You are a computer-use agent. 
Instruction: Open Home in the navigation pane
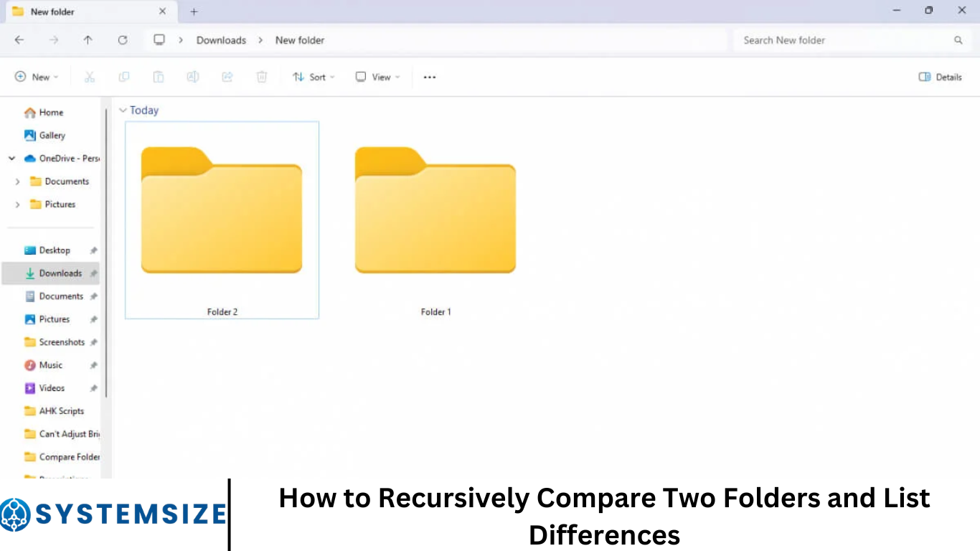coord(51,113)
